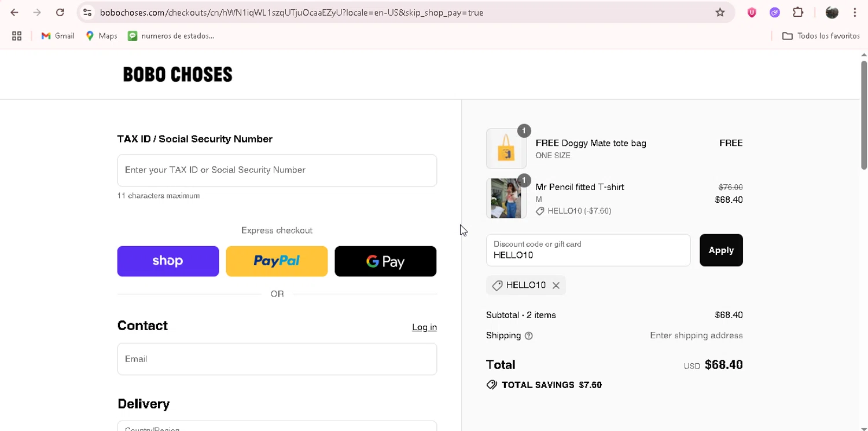The width and height of the screenshot is (868, 431).
Task: Show the Shipping help question icon
Action: 528,336
